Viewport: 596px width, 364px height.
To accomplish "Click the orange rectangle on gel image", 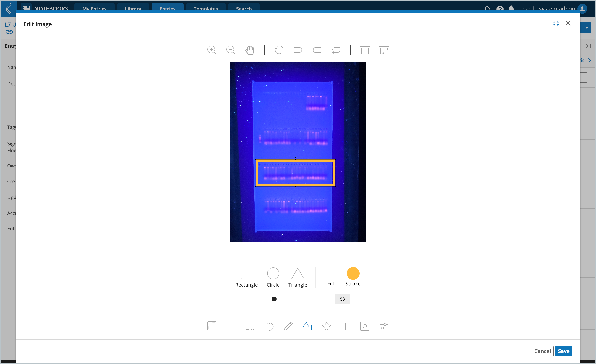I will click(x=295, y=173).
